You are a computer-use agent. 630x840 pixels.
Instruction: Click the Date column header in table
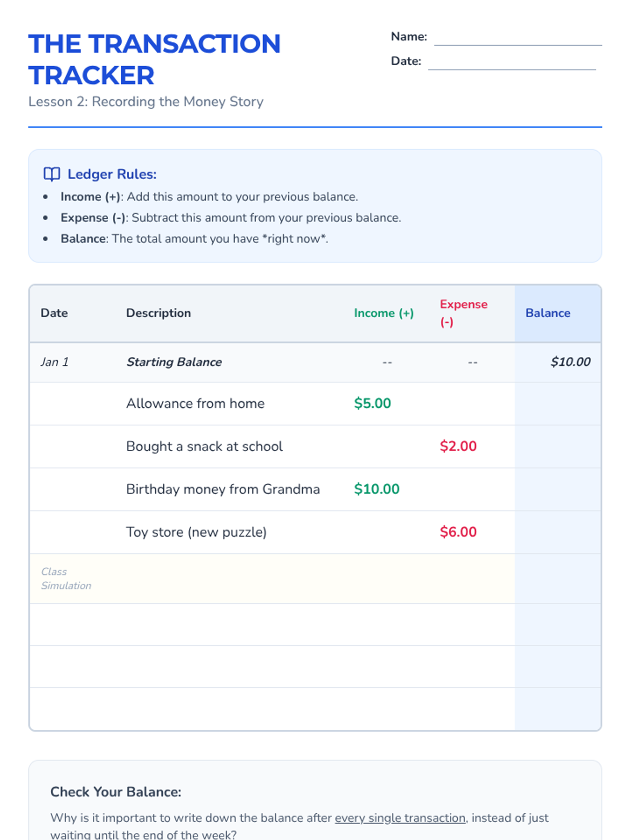point(54,313)
